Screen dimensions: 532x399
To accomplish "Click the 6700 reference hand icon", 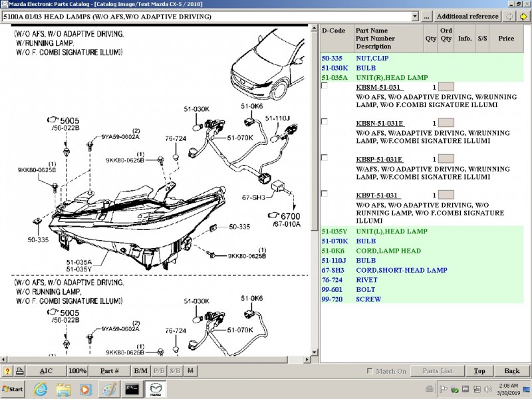I will (x=273, y=215).
